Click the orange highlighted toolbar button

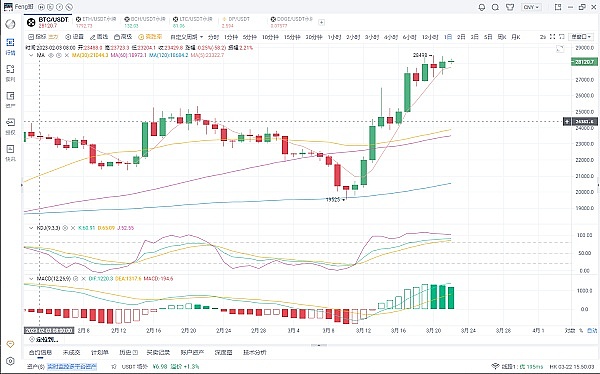[150, 37]
